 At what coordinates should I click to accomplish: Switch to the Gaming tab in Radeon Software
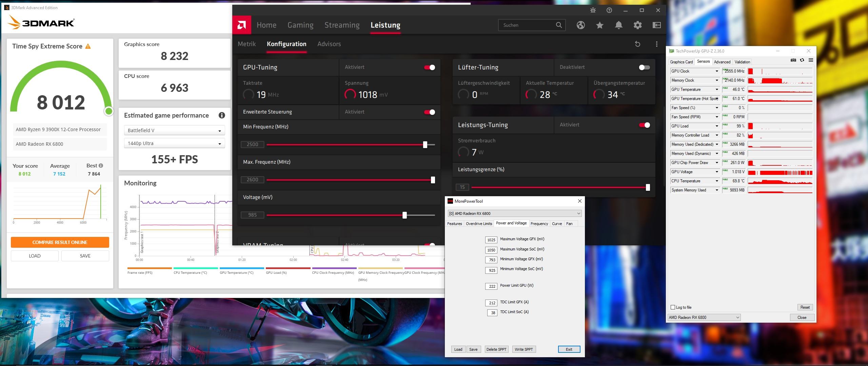[x=300, y=25]
